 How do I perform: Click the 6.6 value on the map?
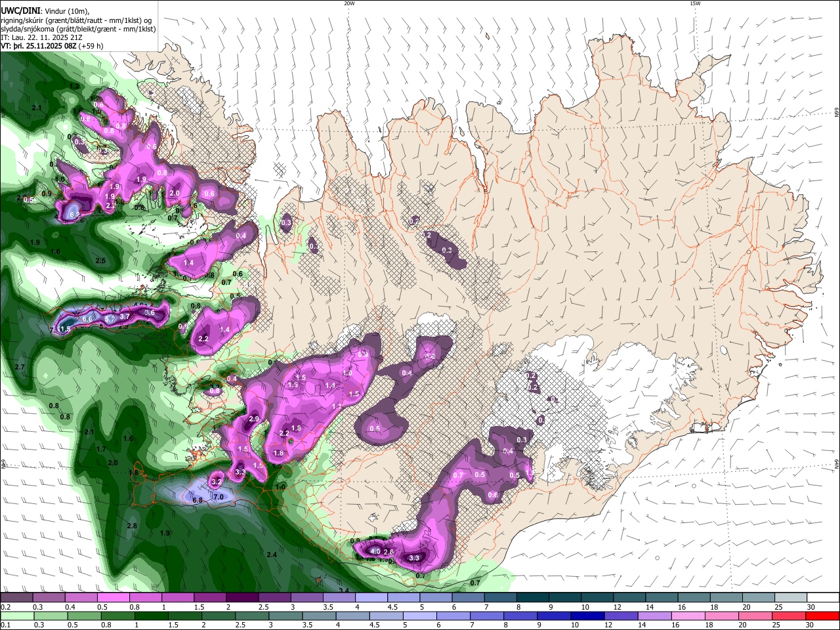click(87, 319)
